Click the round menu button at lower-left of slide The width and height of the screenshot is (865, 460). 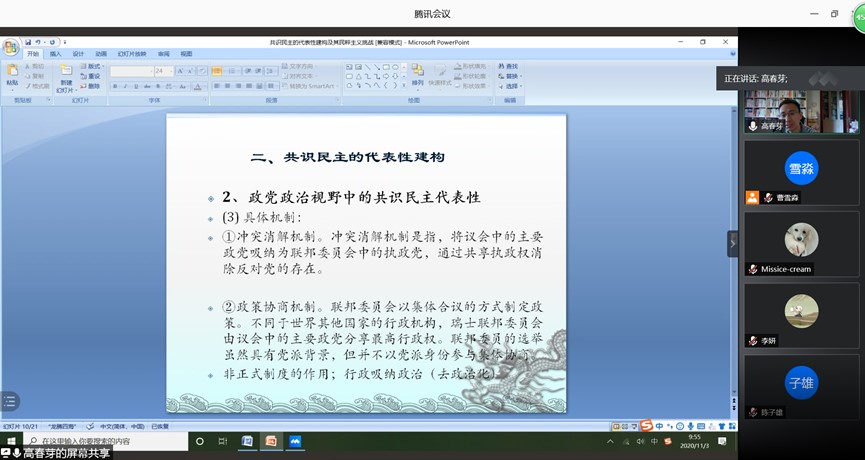[x=10, y=402]
